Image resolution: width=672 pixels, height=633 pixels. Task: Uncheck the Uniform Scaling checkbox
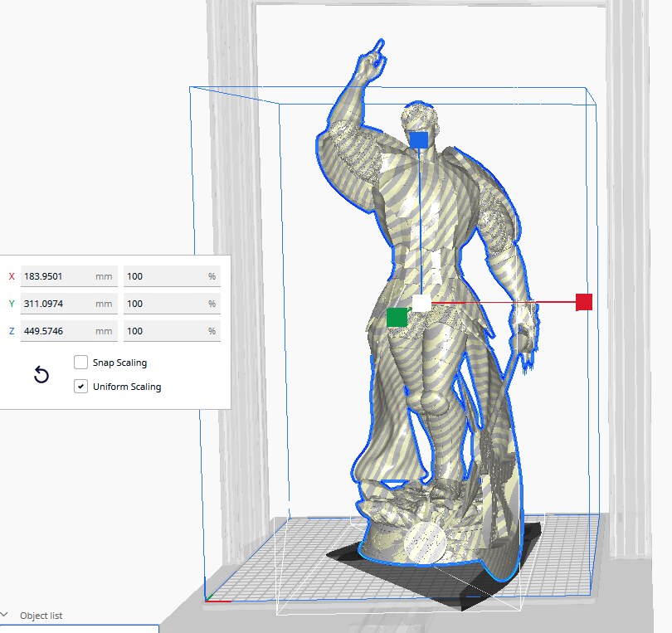click(x=80, y=386)
